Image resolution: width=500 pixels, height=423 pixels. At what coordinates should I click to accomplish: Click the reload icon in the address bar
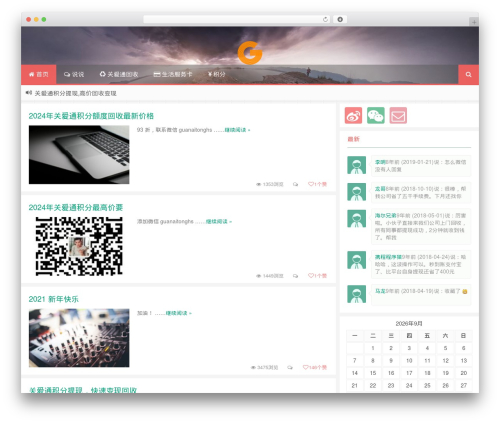pos(325,19)
